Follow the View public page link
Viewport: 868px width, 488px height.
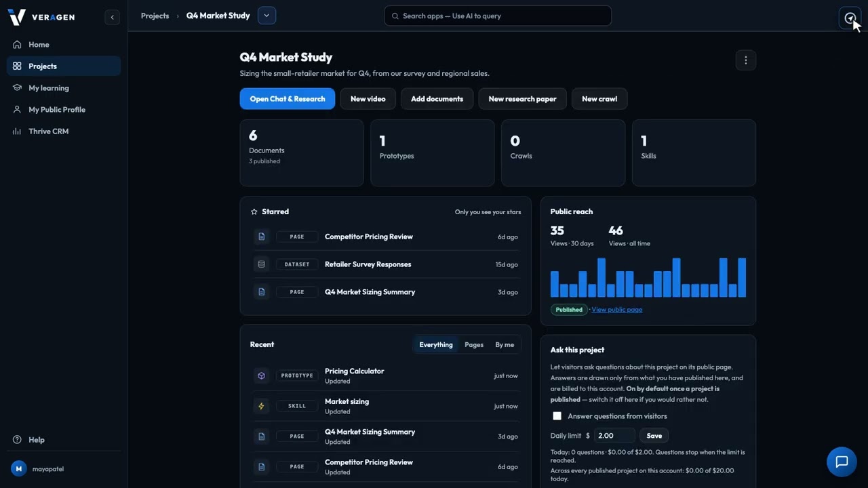coord(617,310)
